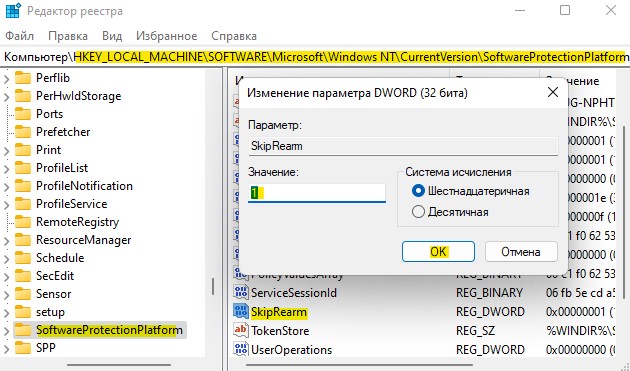Select RemoteRegistry in the tree
Image resolution: width=630 pixels, height=371 pixels.
pos(78,222)
